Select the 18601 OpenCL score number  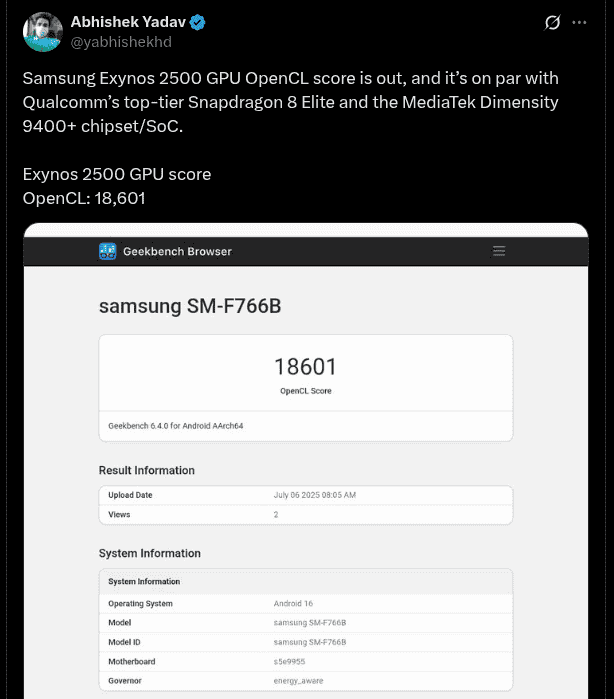tap(305, 367)
